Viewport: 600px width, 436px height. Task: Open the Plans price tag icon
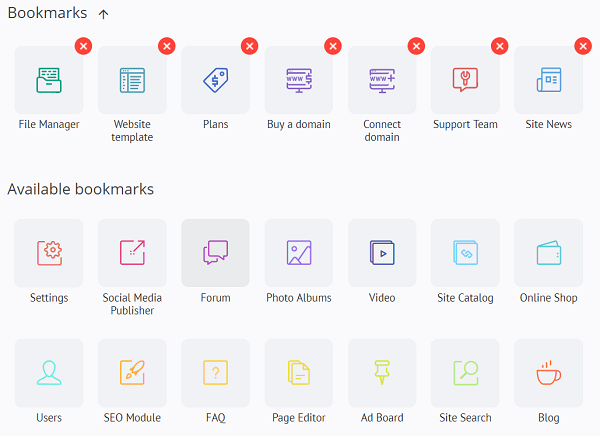[x=215, y=80]
